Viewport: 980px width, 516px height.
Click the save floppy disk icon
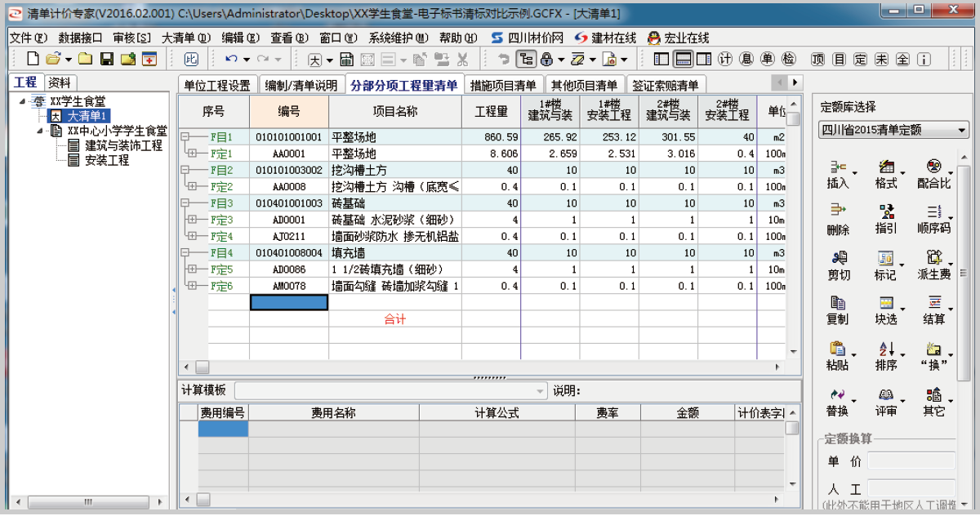tap(106, 59)
